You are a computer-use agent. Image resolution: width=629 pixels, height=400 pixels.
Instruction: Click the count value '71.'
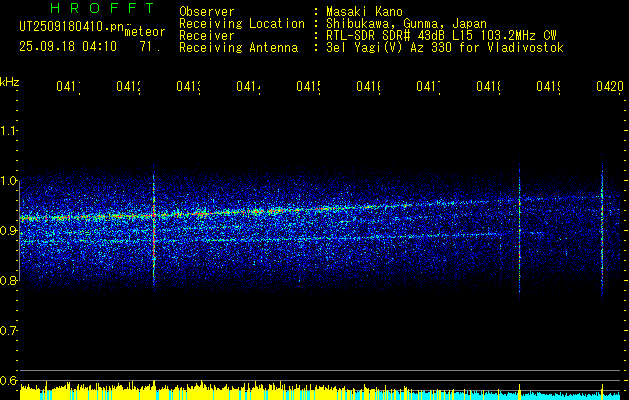(150, 47)
